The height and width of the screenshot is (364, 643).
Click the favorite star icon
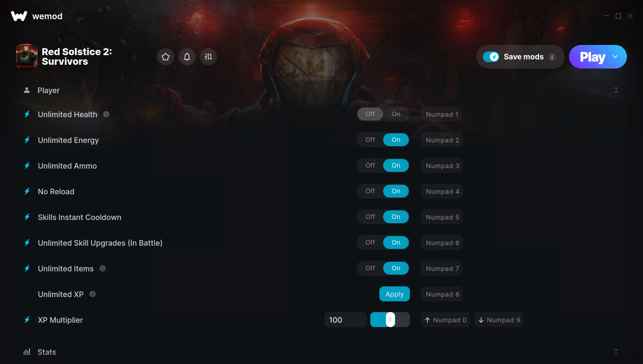(166, 57)
